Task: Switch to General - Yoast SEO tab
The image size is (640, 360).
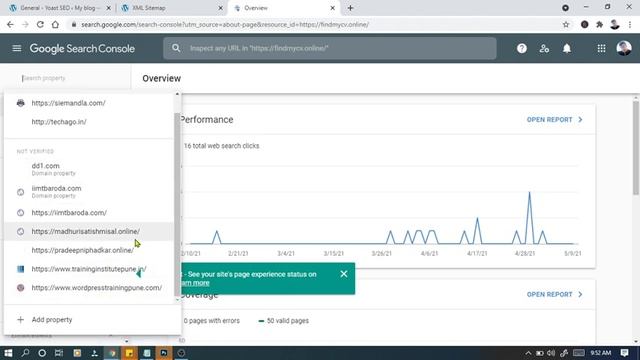Action: tap(60, 8)
